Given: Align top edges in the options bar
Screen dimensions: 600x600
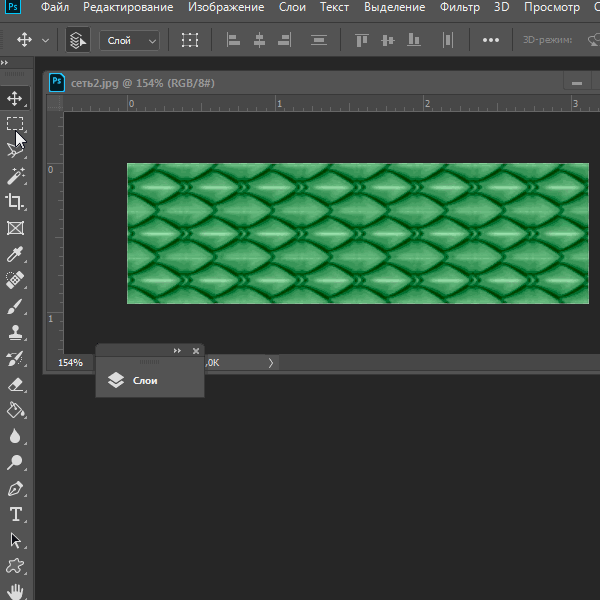Looking at the screenshot, I should coord(361,40).
